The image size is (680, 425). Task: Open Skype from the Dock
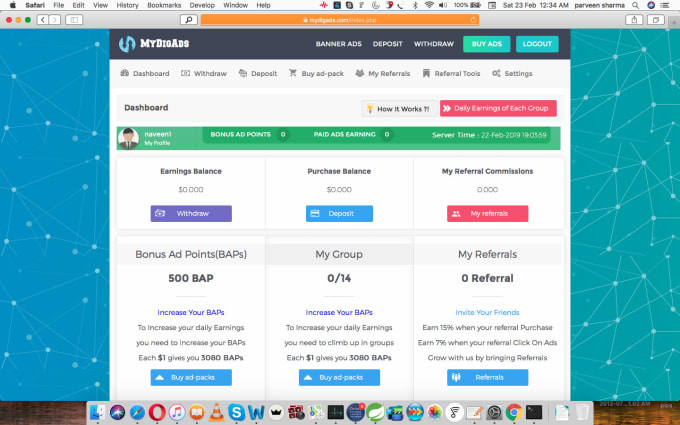pos(236,412)
